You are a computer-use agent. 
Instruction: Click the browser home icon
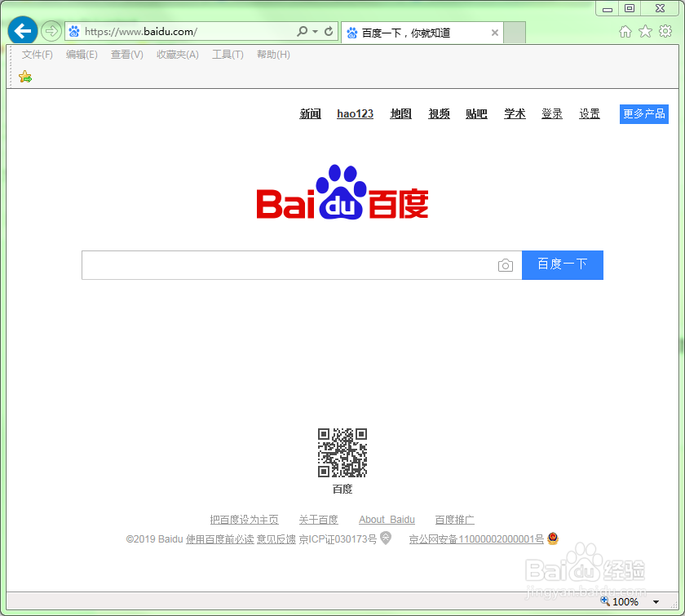(x=625, y=30)
